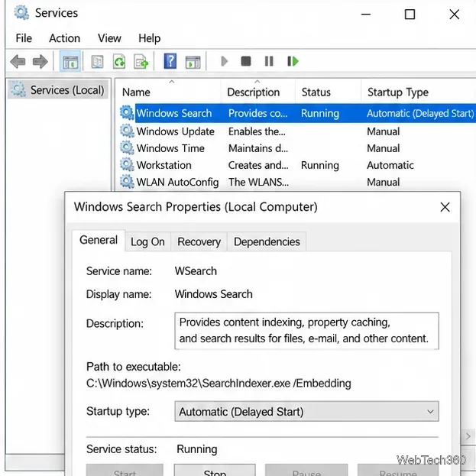
Task: Click the Services app gear icon in the title bar
Action: tap(21, 13)
